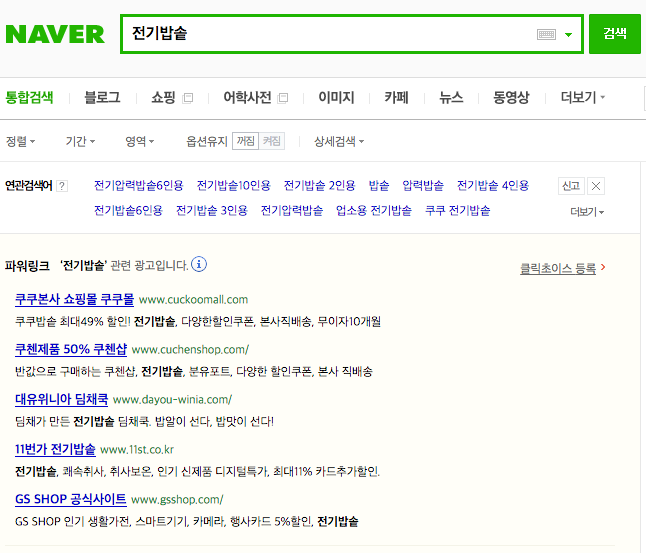Click the 신고 report button
This screenshot has width=646, height=553.
pos(571,186)
